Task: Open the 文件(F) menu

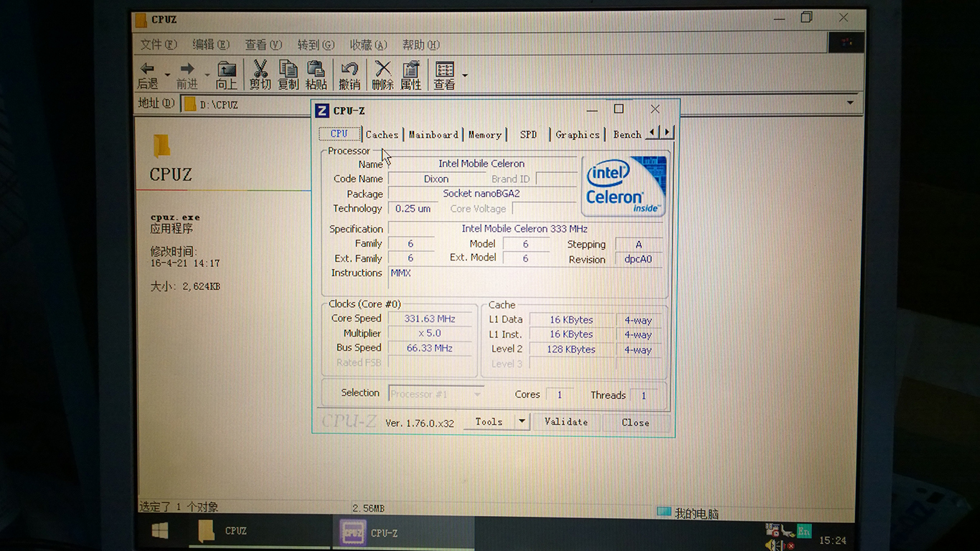Action: pyautogui.click(x=159, y=44)
